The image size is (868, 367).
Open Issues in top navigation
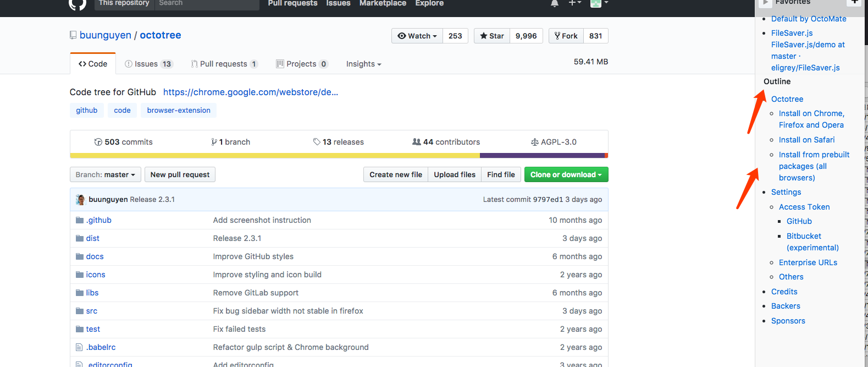pos(338,3)
